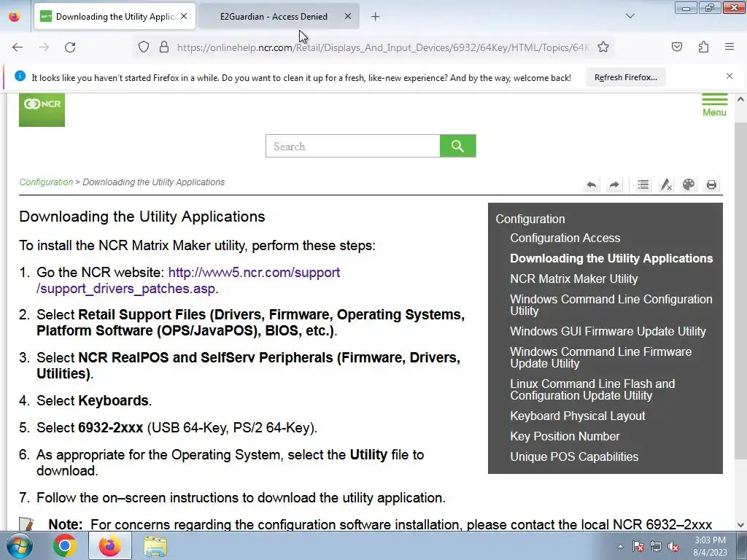Click the URL address bar
The image size is (747, 560).
[383, 47]
